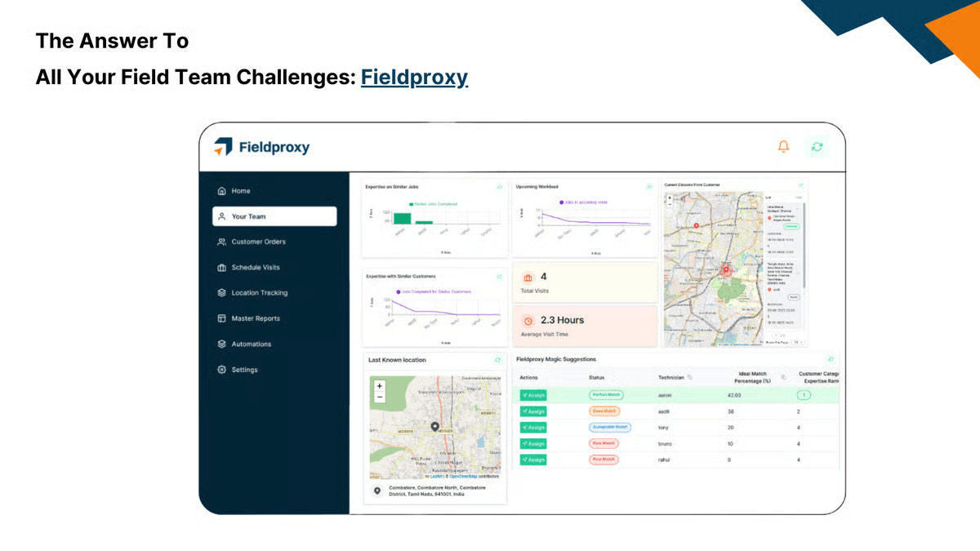Refresh the Last Known location panel
The image size is (980, 551).
pos(498,359)
